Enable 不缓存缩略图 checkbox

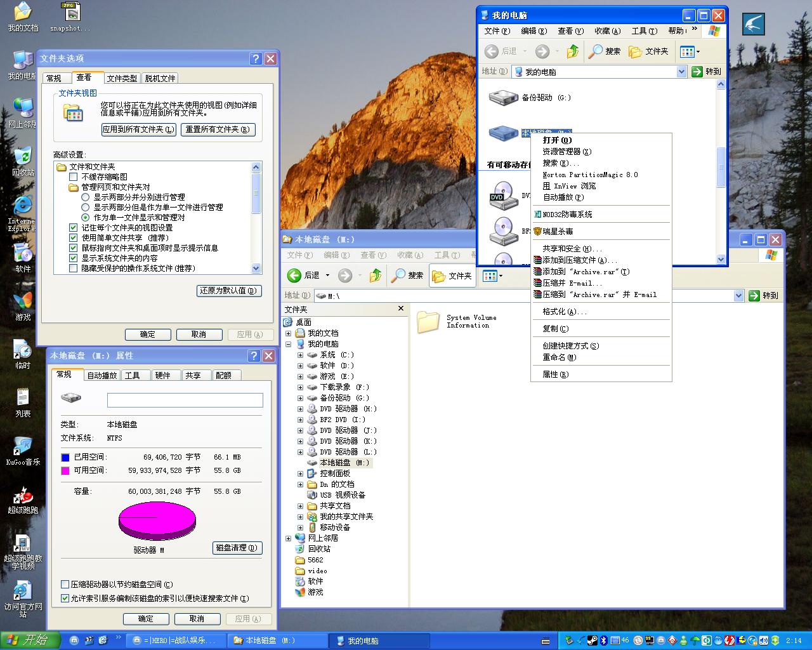tap(74, 177)
